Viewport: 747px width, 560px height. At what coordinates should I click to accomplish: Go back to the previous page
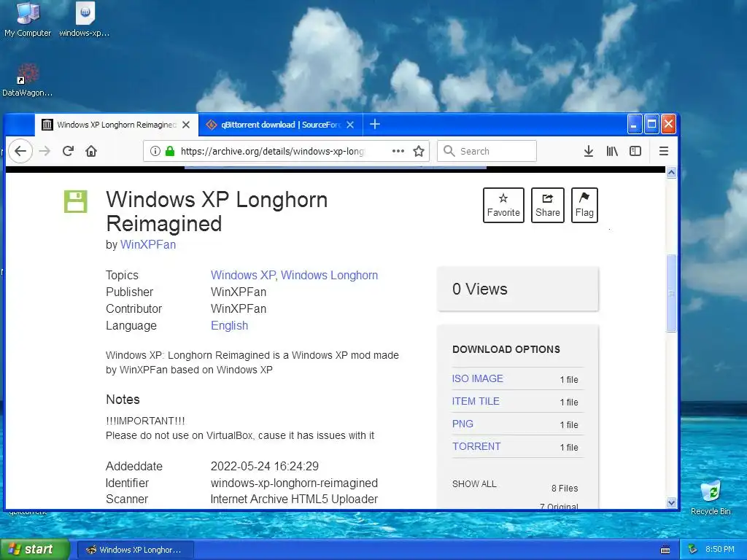20,151
